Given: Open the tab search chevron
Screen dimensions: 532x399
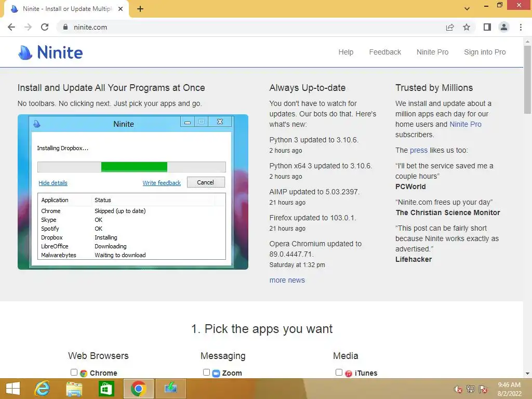Looking at the screenshot, I should (467, 9).
